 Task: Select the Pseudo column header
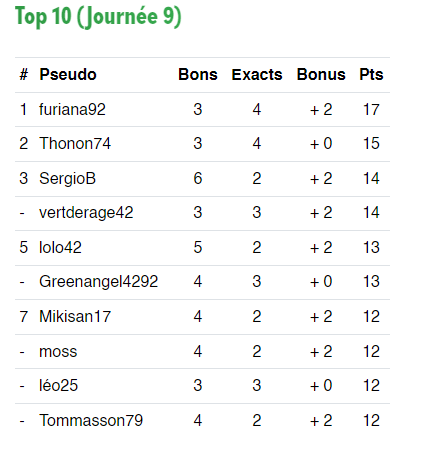click(x=68, y=74)
